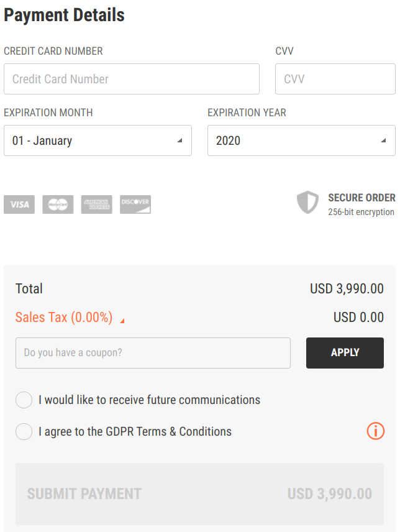The image size is (400, 532).
Task: Open the Expiration Year dropdown
Action: (x=301, y=140)
